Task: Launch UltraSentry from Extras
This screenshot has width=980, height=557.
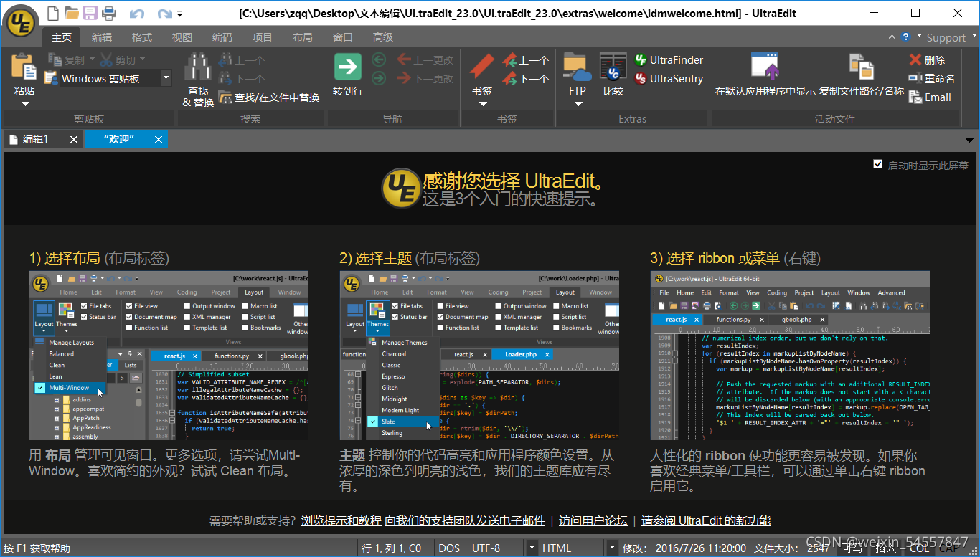Action: coord(669,79)
